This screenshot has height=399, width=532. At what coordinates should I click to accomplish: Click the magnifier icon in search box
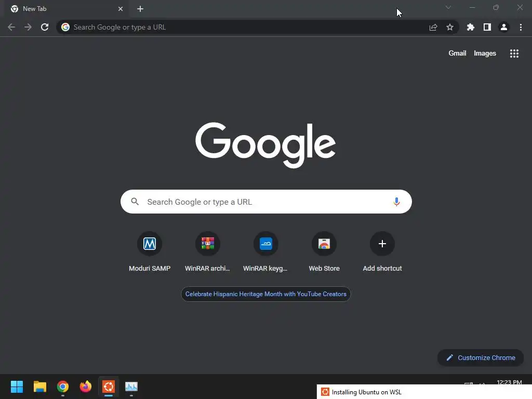(135, 202)
